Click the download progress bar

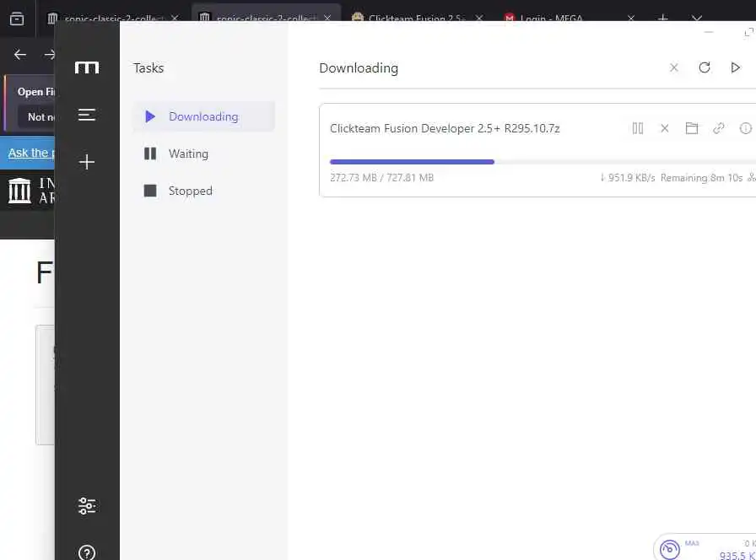(543, 162)
